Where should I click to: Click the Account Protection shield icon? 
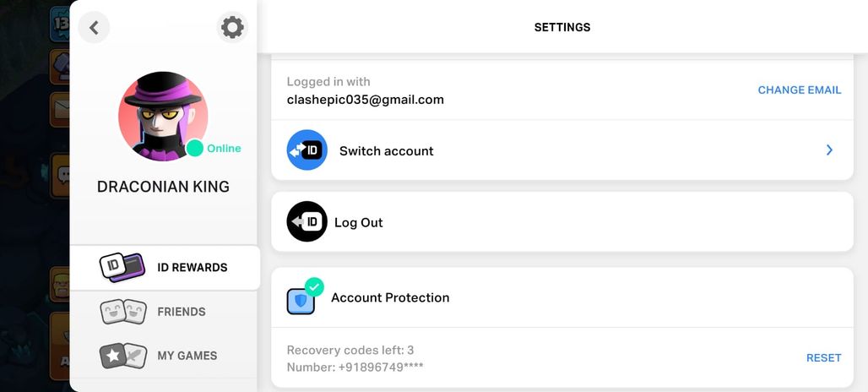point(301,302)
